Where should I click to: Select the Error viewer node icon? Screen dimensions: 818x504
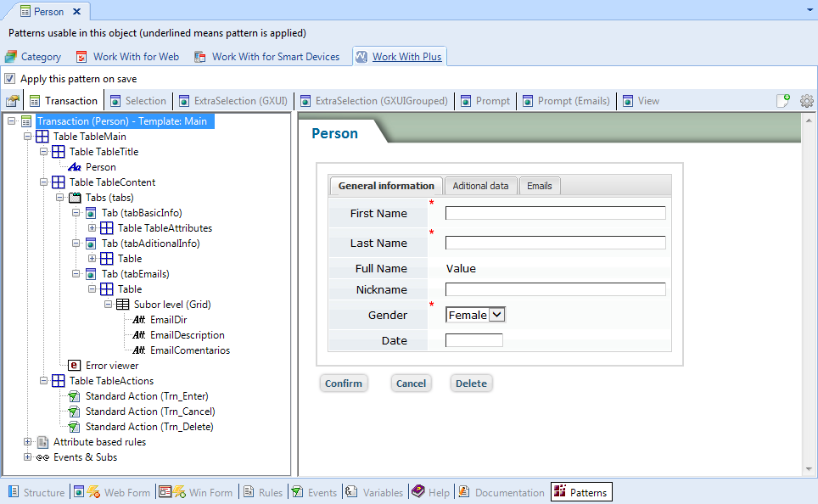pyautogui.click(x=75, y=366)
